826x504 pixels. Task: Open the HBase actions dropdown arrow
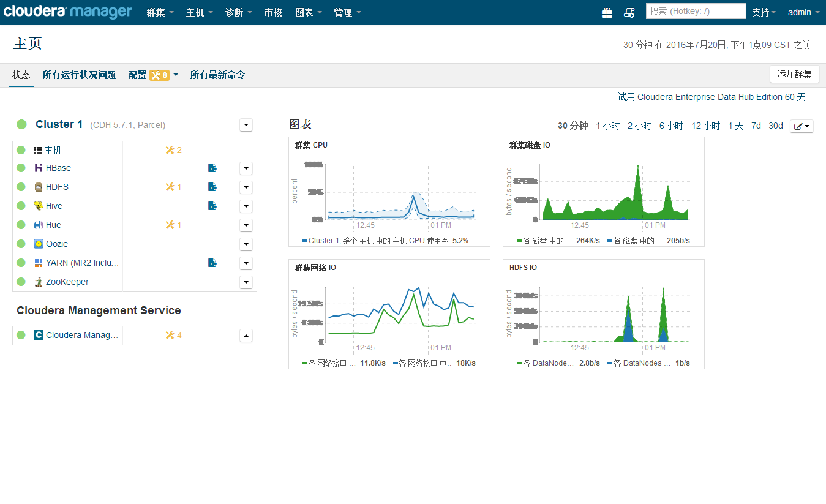tap(246, 168)
